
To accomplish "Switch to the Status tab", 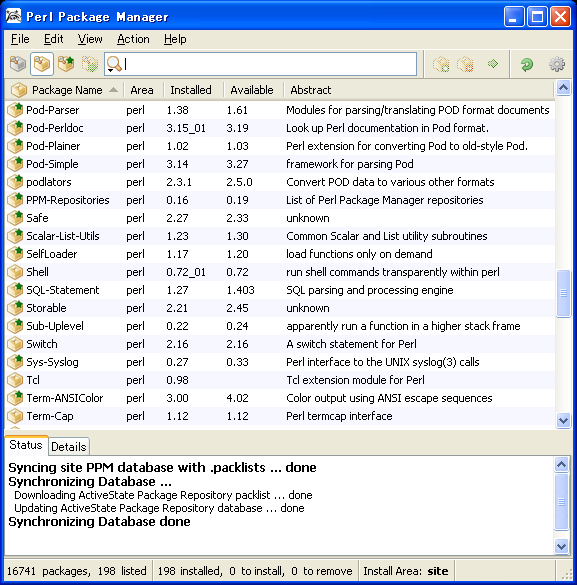I will pos(26,445).
